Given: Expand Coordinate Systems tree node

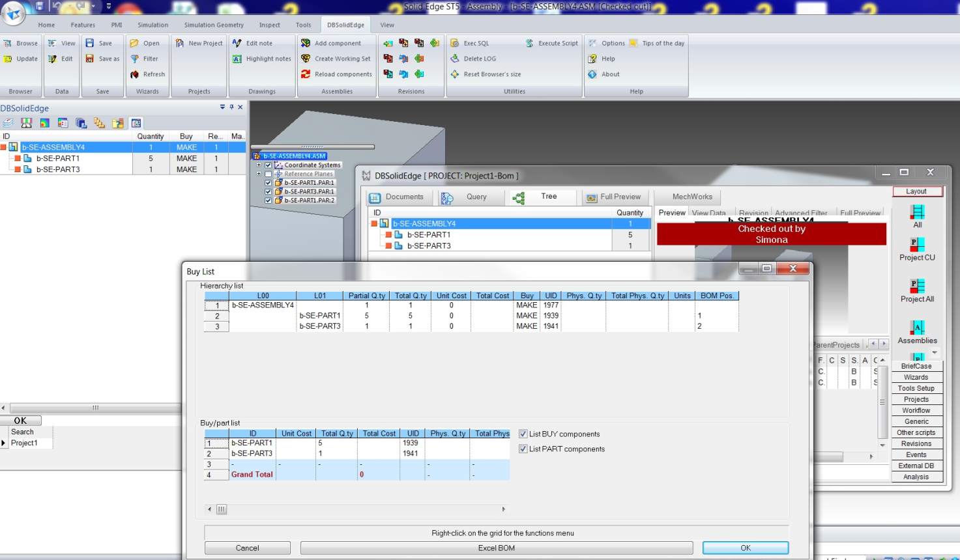Looking at the screenshot, I should [x=259, y=165].
